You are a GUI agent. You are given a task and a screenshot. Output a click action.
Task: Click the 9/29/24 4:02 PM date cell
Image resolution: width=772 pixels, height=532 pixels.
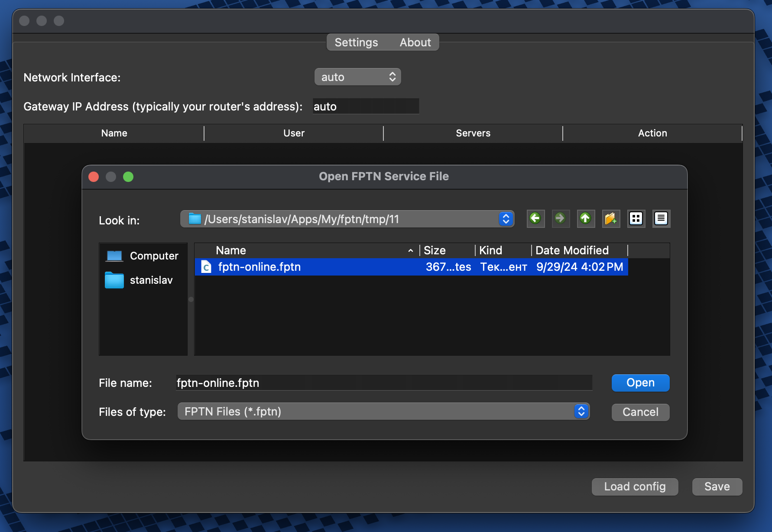[580, 267]
